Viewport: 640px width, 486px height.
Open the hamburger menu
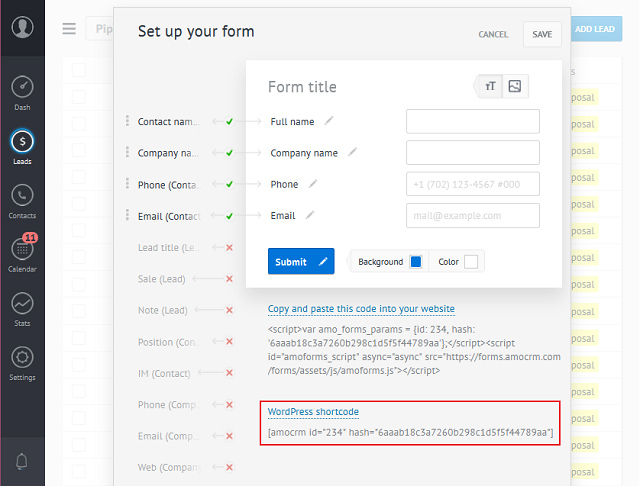point(69,29)
